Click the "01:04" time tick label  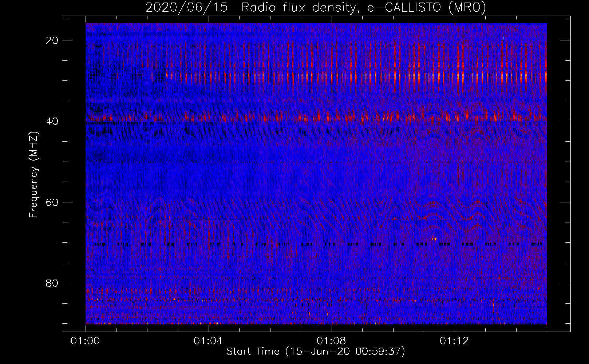[208, 341]
